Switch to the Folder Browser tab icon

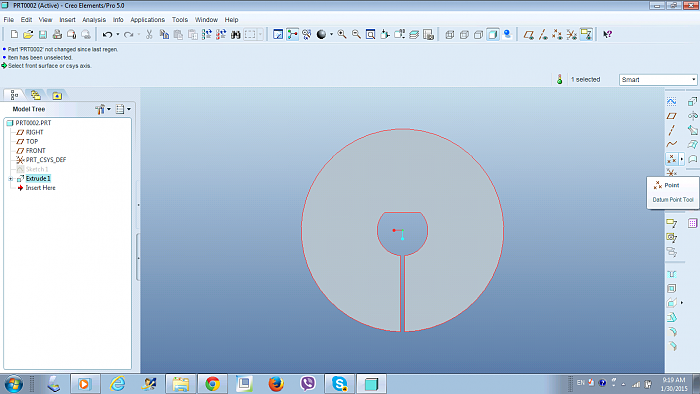pyautogui.click(x=36, y=95)
